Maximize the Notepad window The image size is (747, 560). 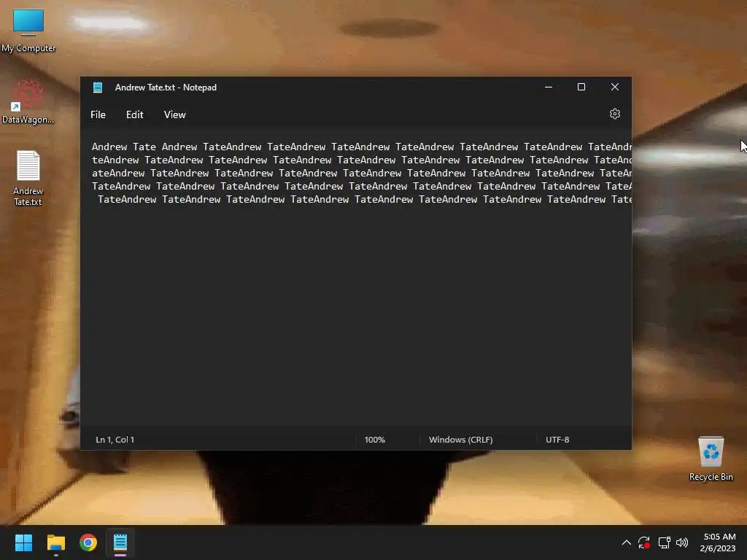click(581, 87)
